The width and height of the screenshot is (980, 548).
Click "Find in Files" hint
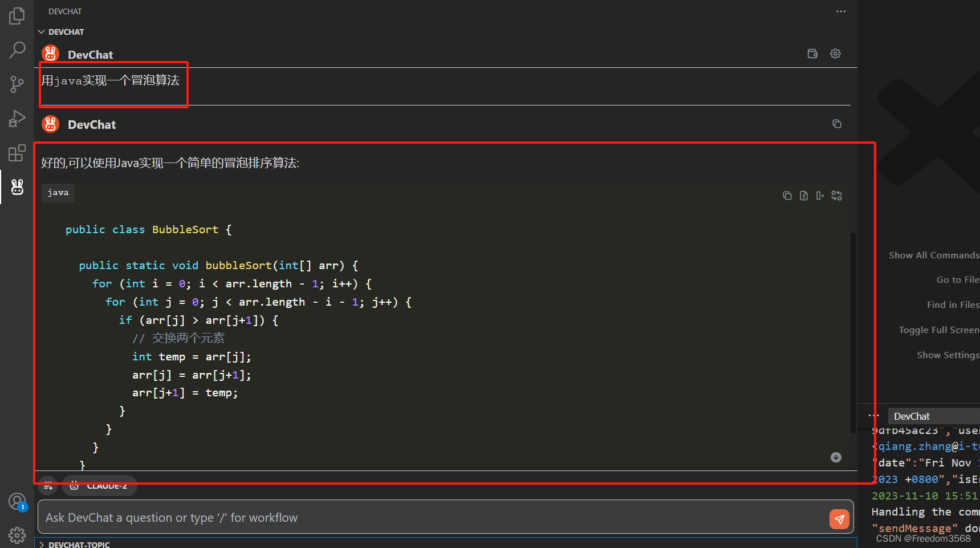click(x=953, y=305)
